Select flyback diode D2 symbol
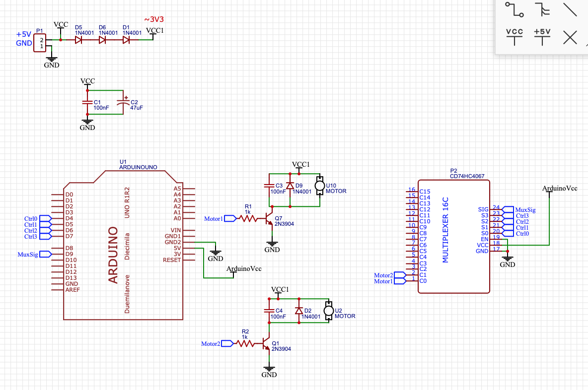 click(x=299, y=311)
